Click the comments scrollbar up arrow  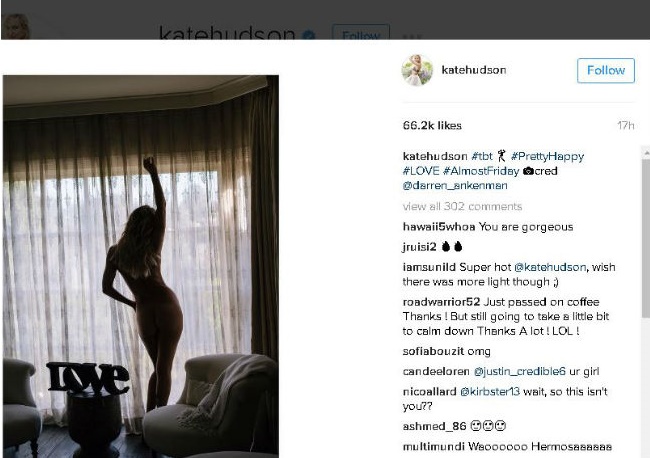[x=646, y=153]
